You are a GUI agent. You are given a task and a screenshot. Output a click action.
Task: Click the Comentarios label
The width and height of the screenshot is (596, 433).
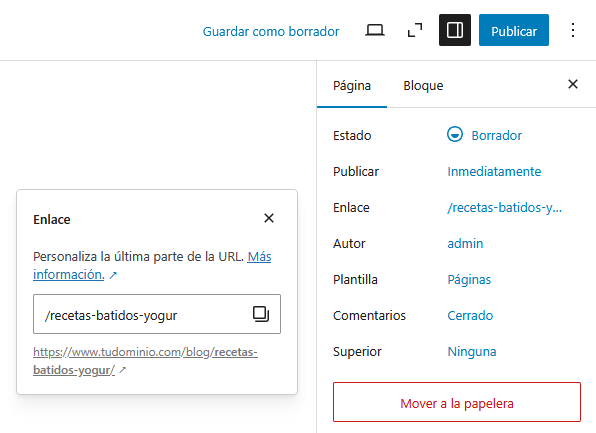click(x=369, y=316)
